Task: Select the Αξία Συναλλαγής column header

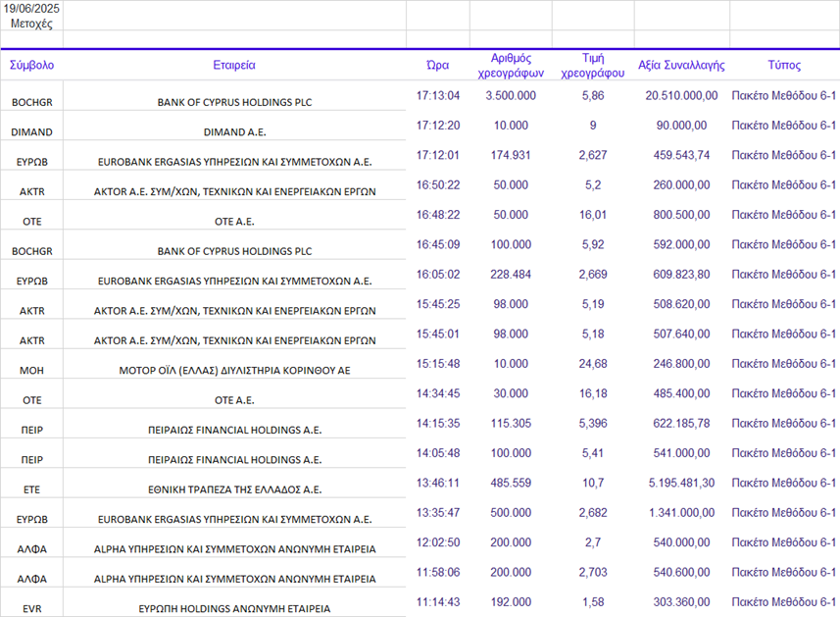Action: (681, 66)
